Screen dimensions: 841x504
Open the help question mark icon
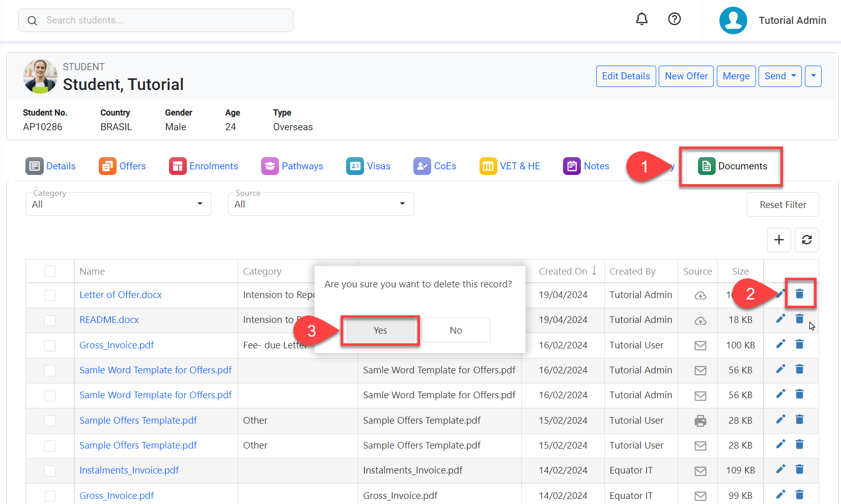674,19
